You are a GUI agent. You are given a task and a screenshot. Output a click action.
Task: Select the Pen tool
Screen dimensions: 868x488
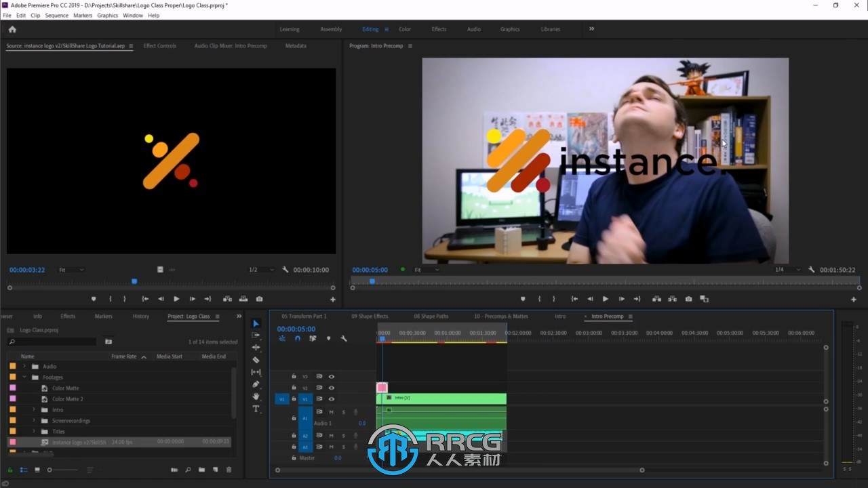(256, 384)
